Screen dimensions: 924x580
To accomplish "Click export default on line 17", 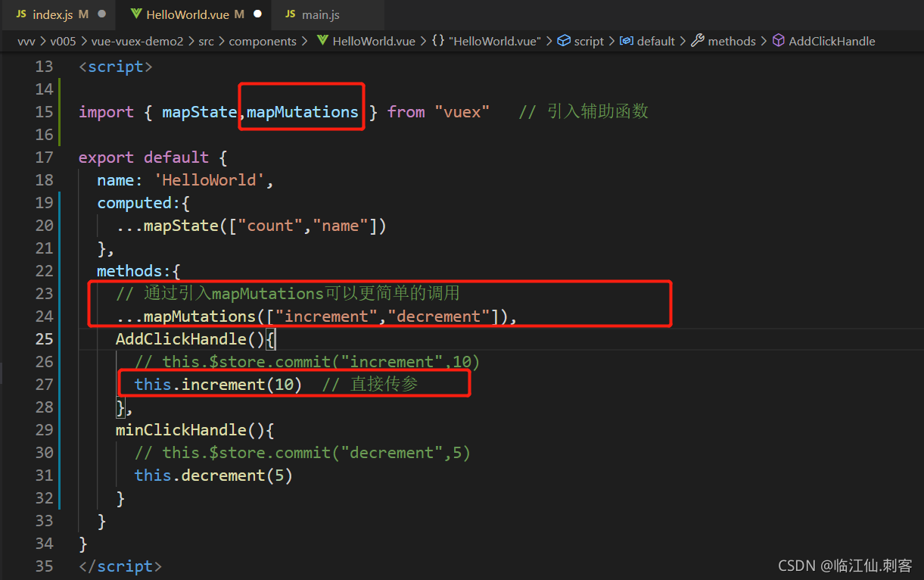I will [x=144, y=157].
